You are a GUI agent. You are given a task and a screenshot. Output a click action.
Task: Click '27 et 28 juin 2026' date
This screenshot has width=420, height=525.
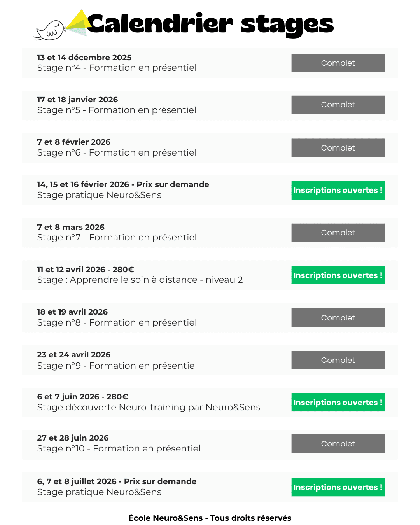(73, 438)
